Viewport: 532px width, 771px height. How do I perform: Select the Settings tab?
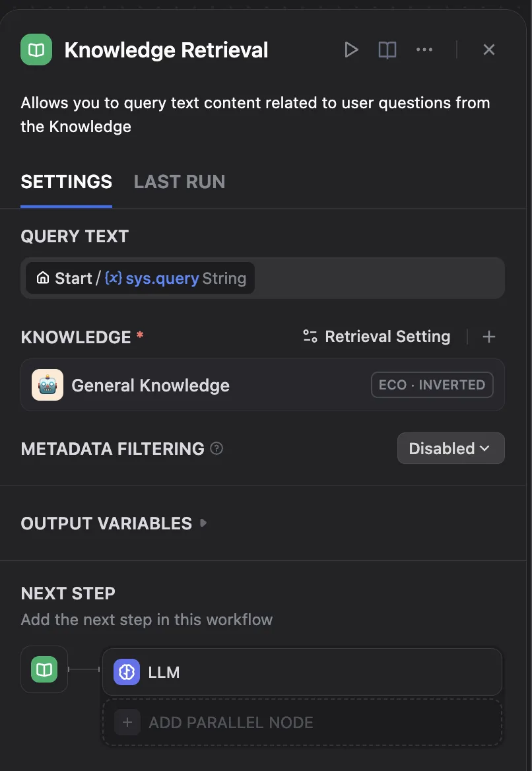click(66, 182)
